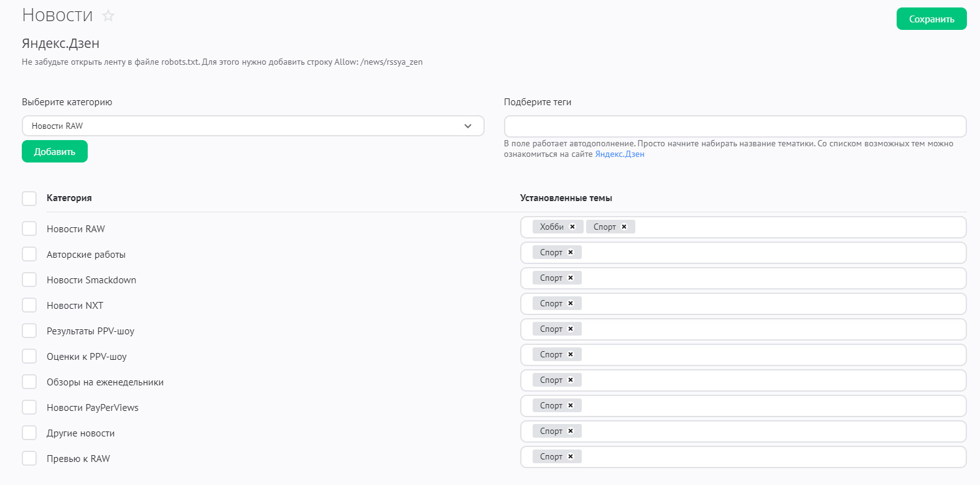
Task: Click the Установленные темы column header
Action: tap(566, 198)
